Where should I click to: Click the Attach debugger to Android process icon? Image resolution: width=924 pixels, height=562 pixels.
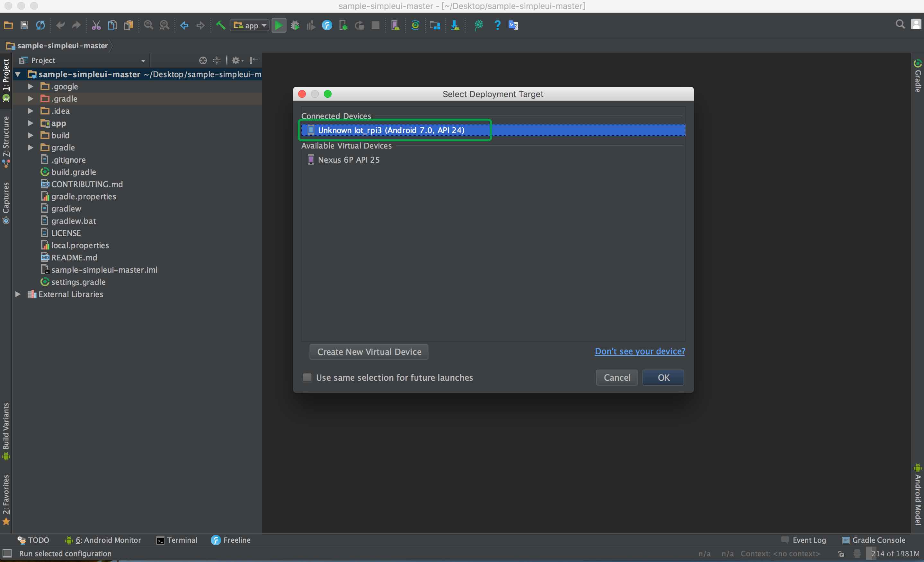coord(343,25)
